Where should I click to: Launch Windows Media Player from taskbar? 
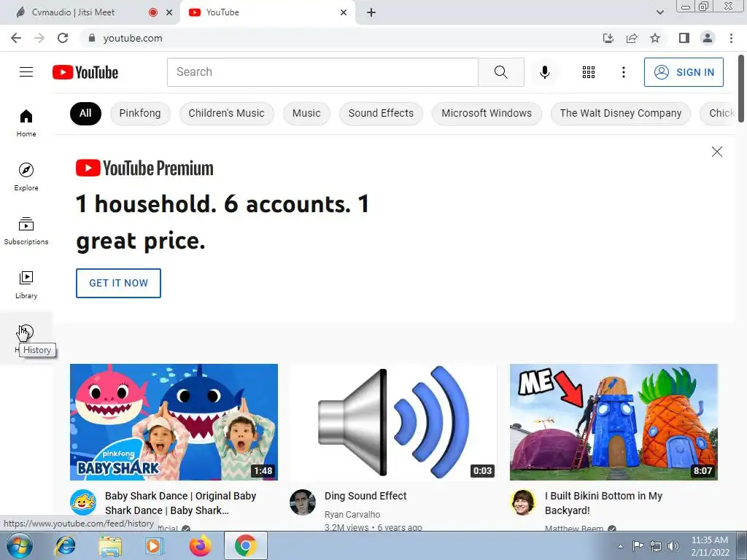coord(155,545)
